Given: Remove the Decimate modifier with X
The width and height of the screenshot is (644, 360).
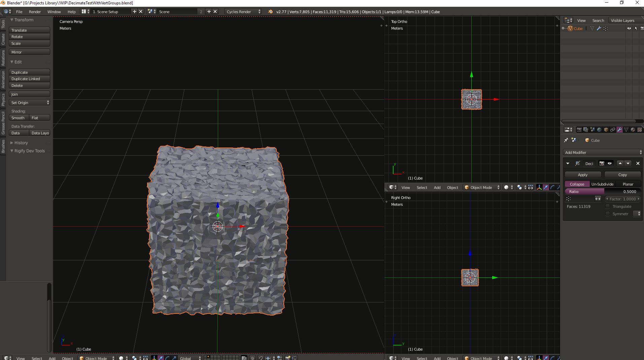Looking at the screenshot, I should pos(638,163).
